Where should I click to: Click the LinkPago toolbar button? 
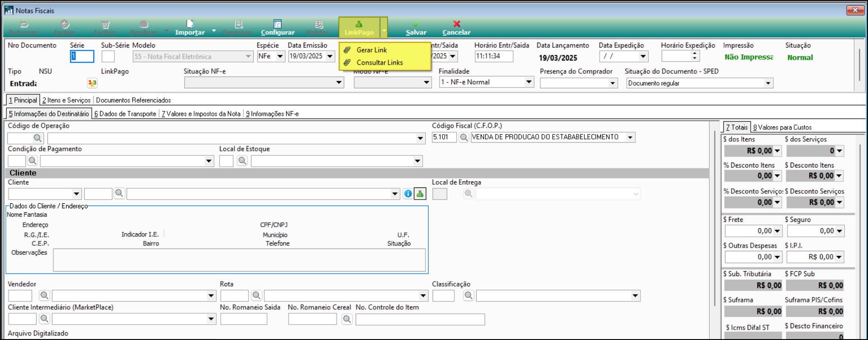(359, 27)
